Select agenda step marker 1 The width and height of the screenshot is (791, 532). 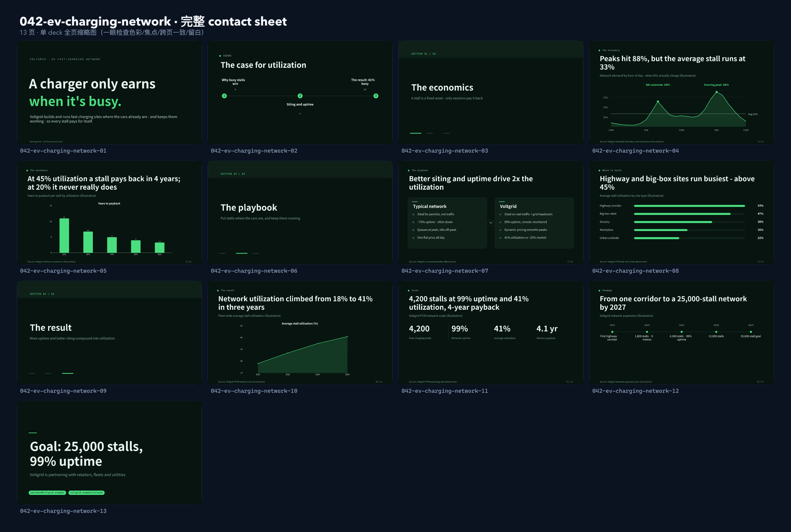224,96
